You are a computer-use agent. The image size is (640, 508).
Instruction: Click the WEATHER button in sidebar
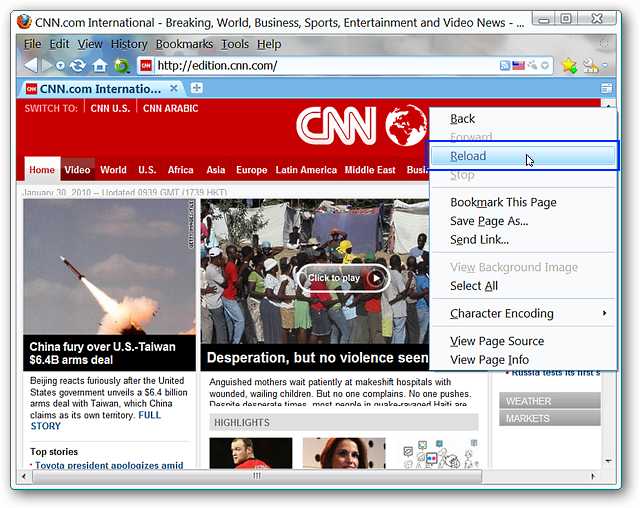[x=549, y=401]
